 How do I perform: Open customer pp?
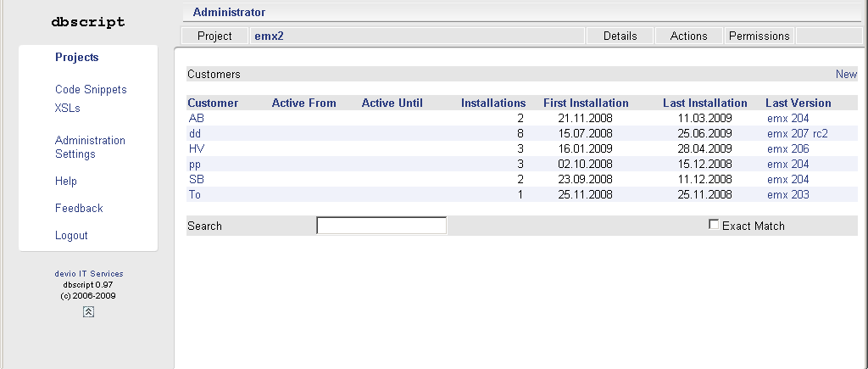click(195, 165)
